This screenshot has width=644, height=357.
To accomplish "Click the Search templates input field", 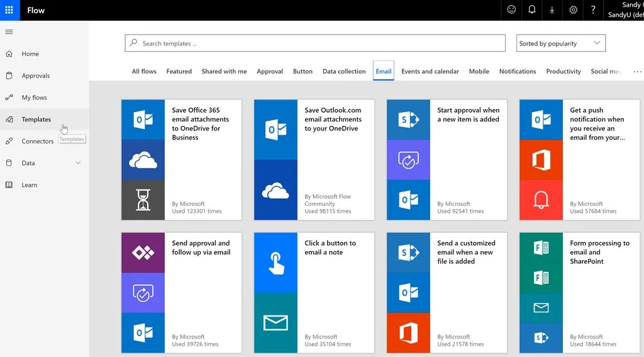I will 315,43.
